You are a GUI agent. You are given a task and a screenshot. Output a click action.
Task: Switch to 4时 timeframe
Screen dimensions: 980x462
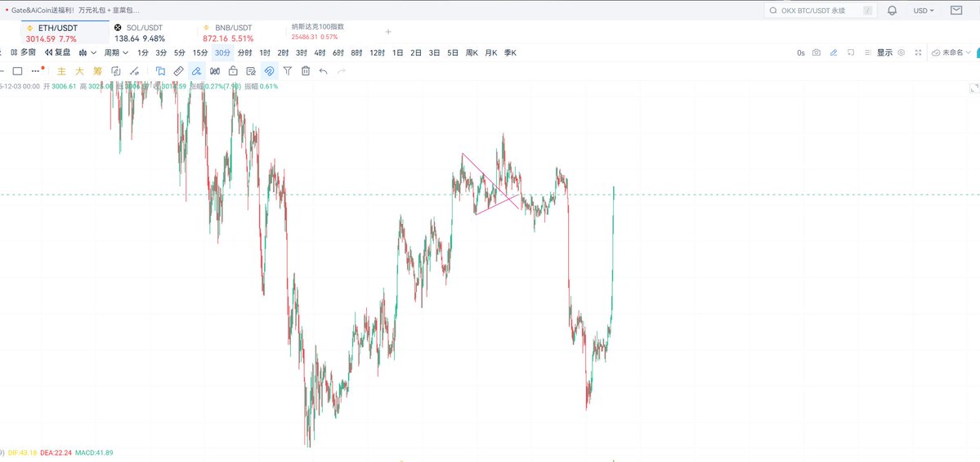(320, 52)
